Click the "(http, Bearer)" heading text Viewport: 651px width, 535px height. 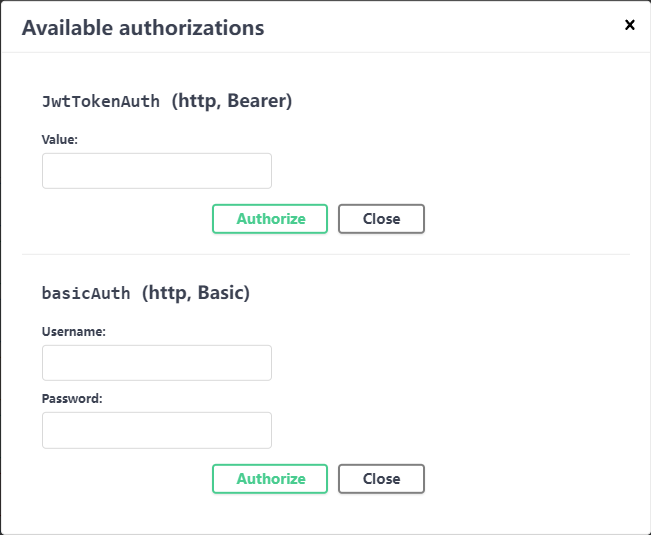click(x=231, y=101)
